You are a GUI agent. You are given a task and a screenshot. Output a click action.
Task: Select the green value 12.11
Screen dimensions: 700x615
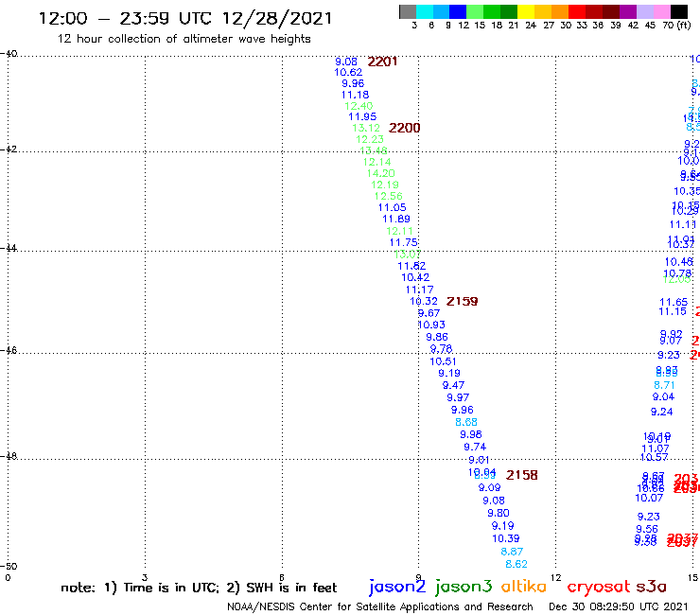(399, 231)
